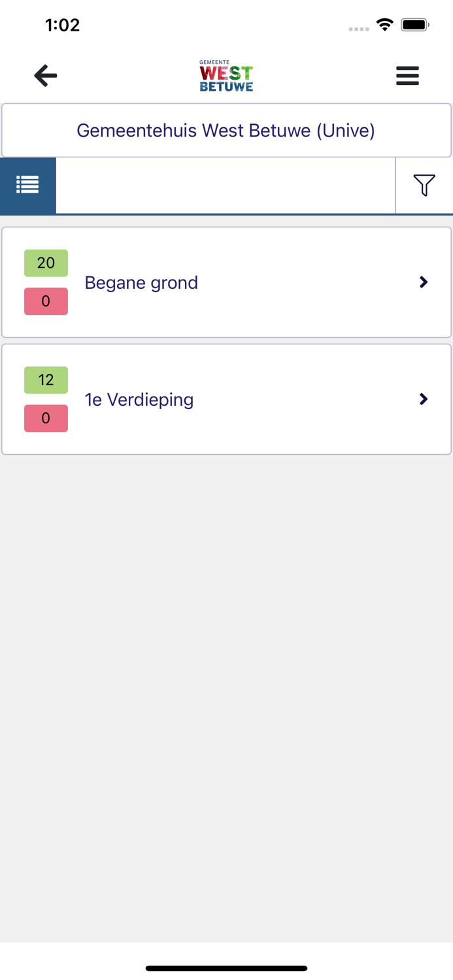Open the hamburger menu
The image size is (453, 980).
coord(407,75)
